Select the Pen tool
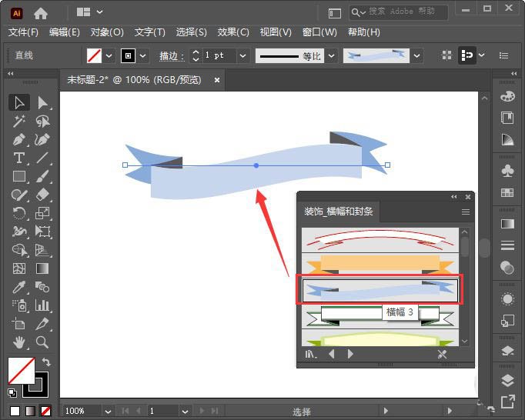This screenshot has width=525, height=420. [x=19, y=139]
